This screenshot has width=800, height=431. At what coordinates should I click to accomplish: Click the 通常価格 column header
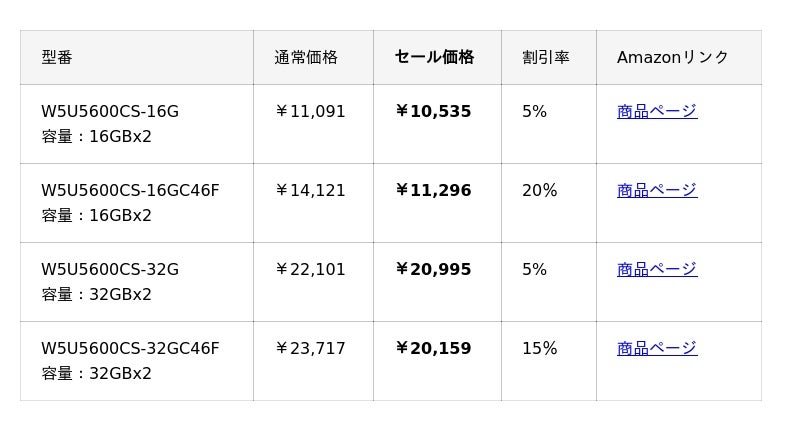[306, 57]
